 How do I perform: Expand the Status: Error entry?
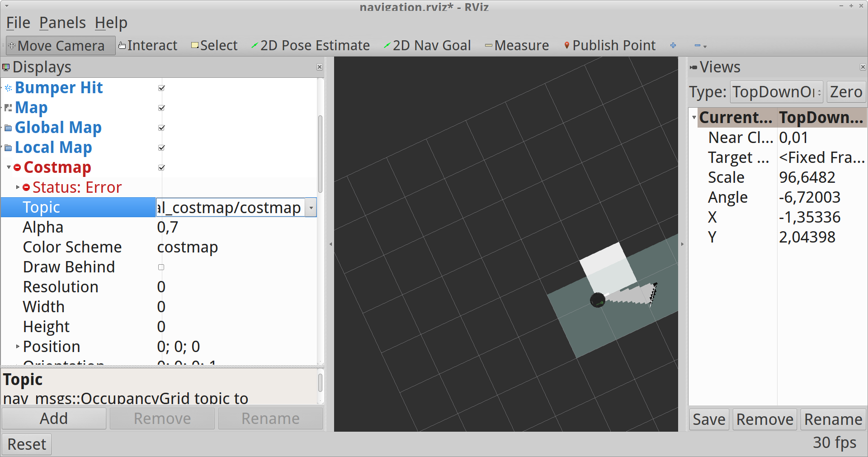(18, 187)
